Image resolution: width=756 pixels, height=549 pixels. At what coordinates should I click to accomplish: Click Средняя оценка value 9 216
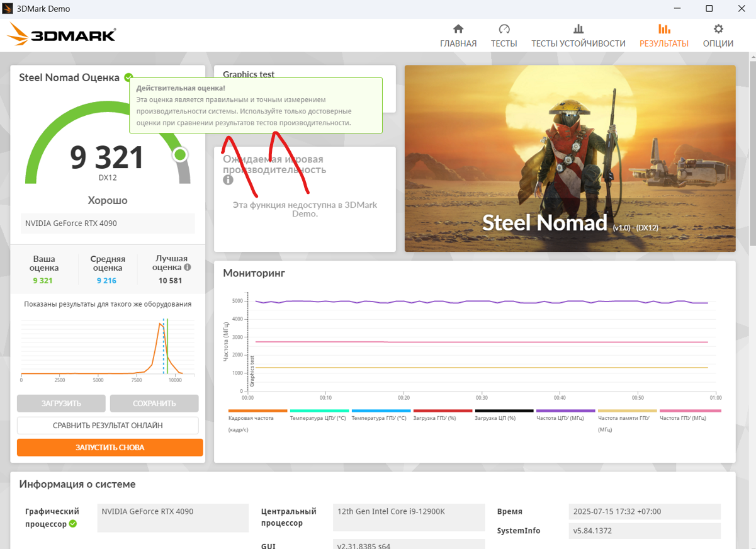click(x=106, y=281)
